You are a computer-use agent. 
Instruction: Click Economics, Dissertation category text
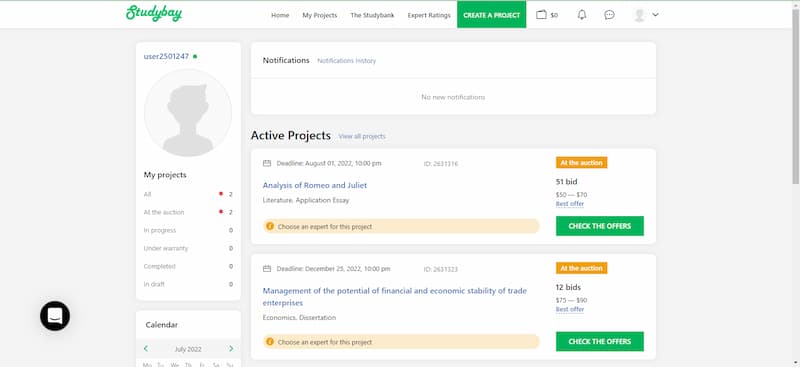coord(299,317)
